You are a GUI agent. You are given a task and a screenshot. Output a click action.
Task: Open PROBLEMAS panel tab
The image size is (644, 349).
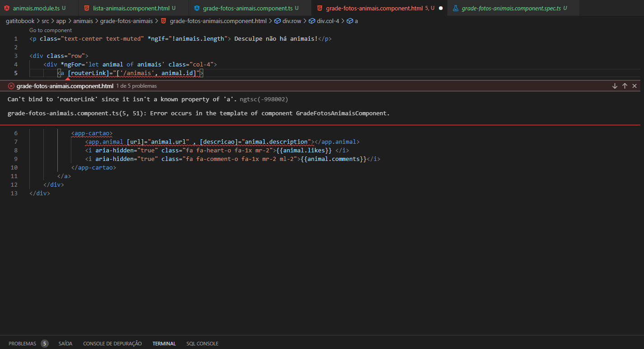point(22,344)
